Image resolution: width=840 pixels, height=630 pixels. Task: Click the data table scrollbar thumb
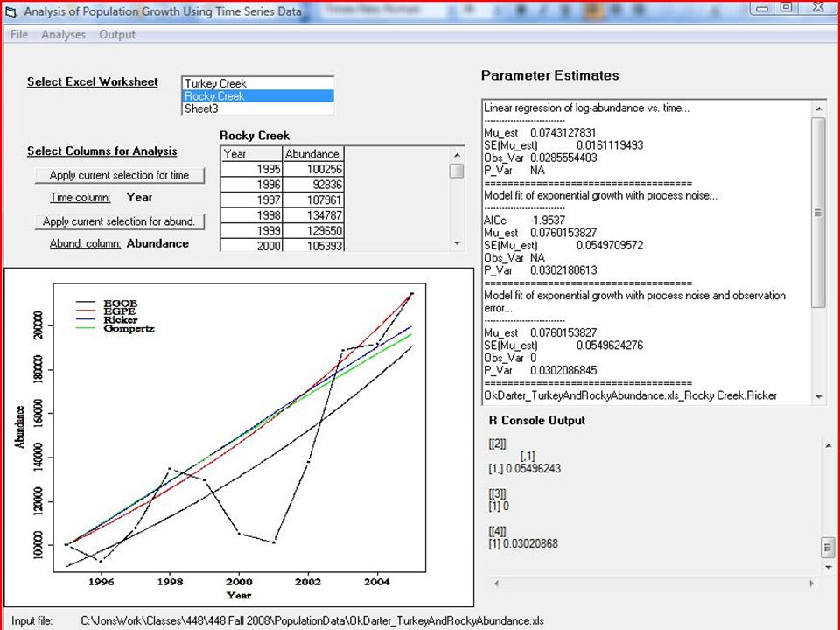click(x=457, y=171)
